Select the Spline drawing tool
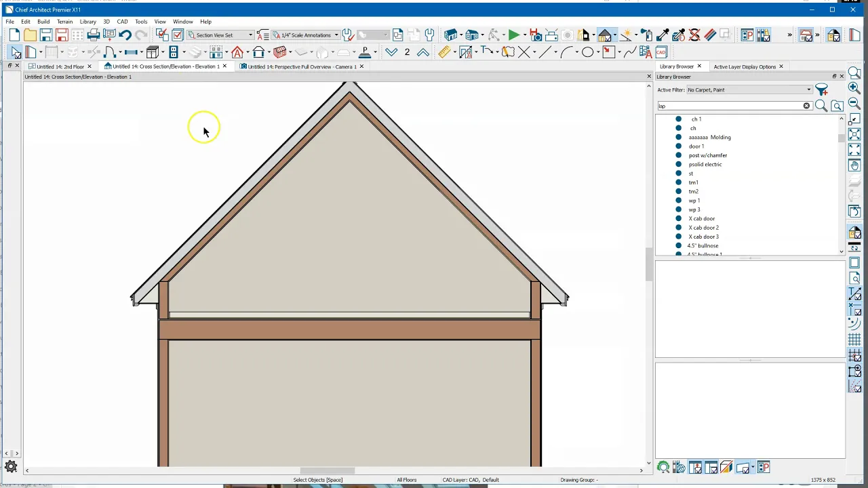 [630, 52]
